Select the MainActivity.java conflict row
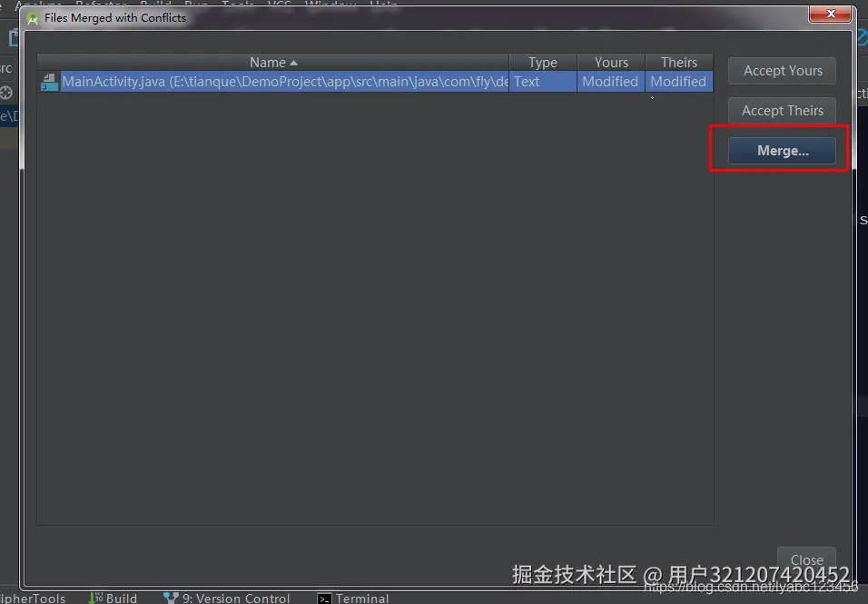 375,82
